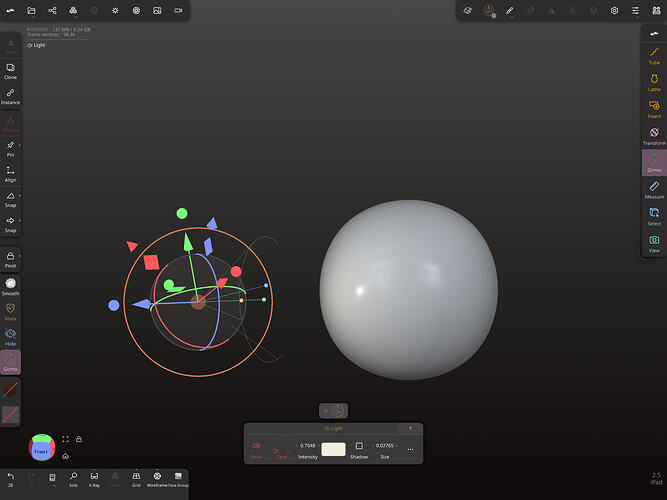
Task: Activate the Smooth shortcut
Action: click(x=11, y=286)
